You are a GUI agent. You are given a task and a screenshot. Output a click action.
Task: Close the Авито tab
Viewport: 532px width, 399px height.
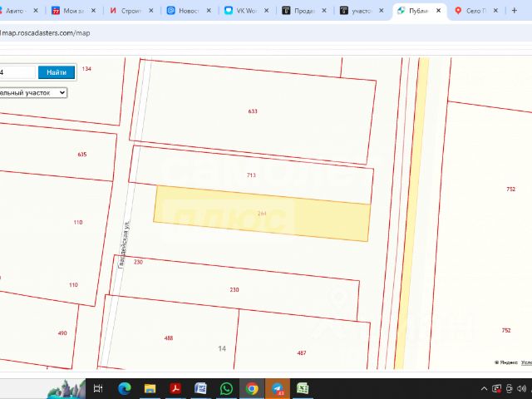[x=36, y=11]
